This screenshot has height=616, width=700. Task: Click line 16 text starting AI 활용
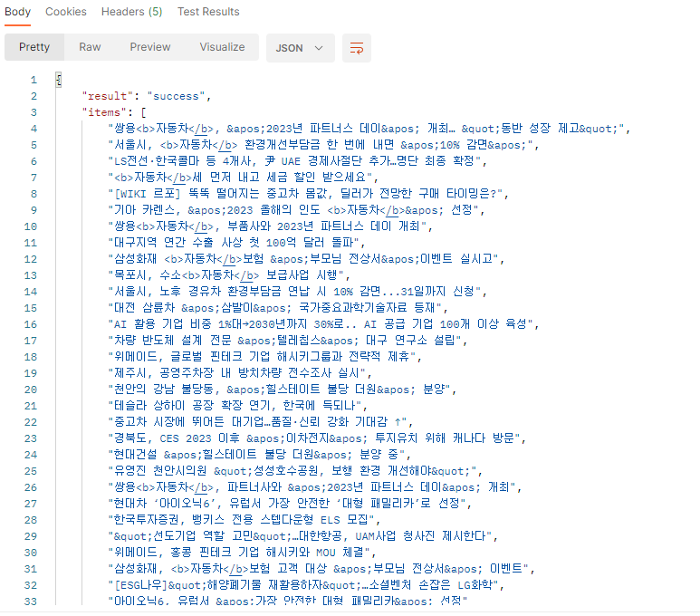tap(321, 324)
